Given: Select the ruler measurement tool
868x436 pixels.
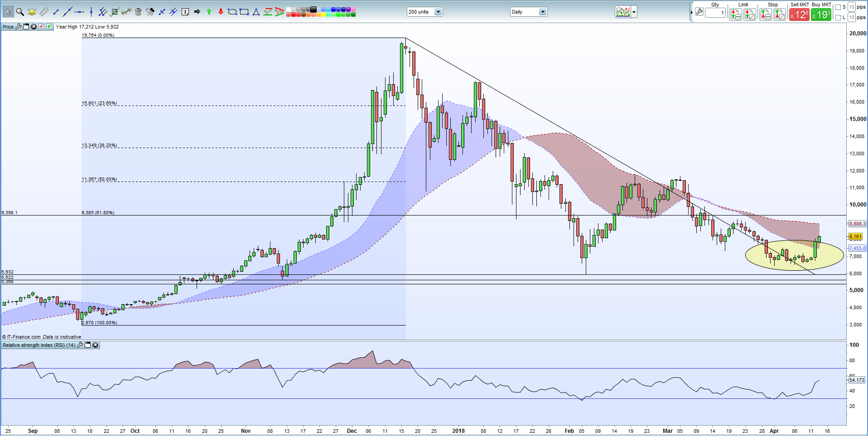Looking at the screenshot, I should [x=44, y=12].
